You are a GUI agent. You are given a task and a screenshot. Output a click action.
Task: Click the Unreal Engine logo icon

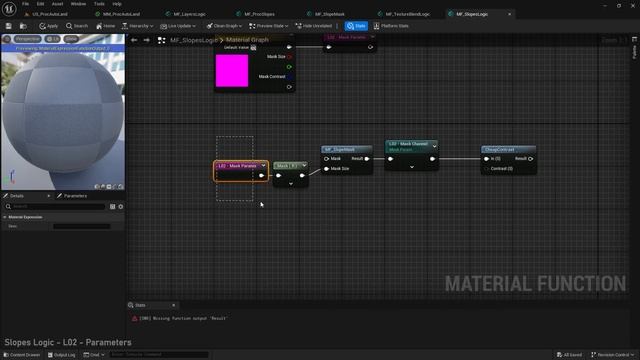tap(9, 8)
